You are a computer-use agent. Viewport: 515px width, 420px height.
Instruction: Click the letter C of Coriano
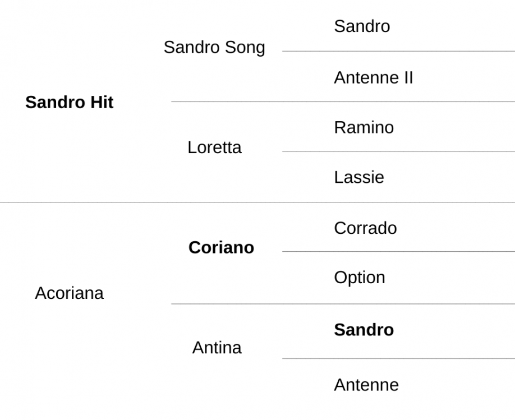[x=195, y=247]
